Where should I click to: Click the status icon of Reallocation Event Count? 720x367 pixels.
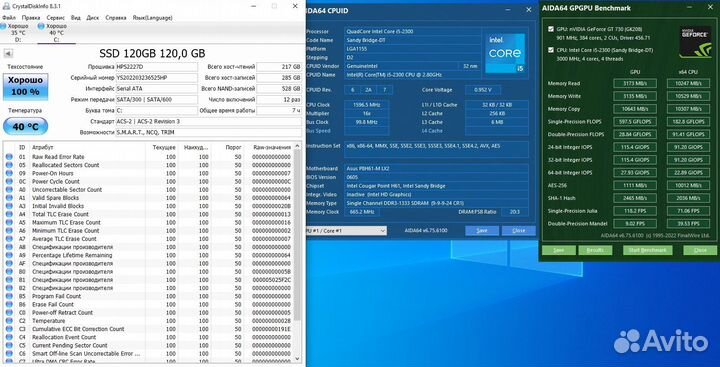click(x=9, y=337)
